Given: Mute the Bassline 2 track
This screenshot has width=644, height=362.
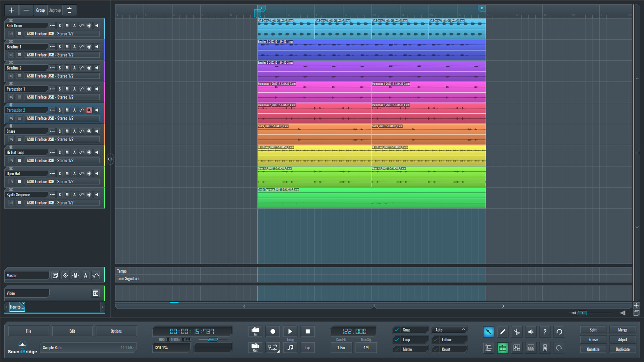Looking at the screenshot, I should (x=67, y=68).
